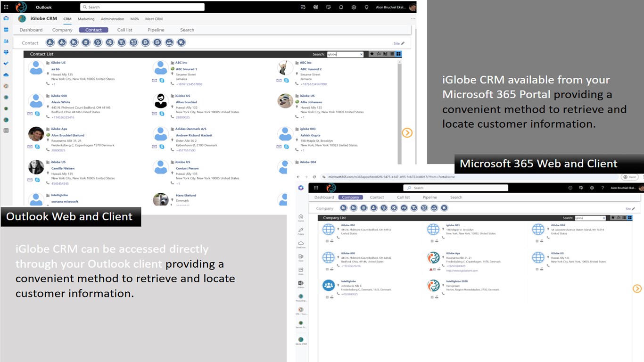
Task: Click the Home icon in Microsoft 365 sidebar
Action: [301, 218]
